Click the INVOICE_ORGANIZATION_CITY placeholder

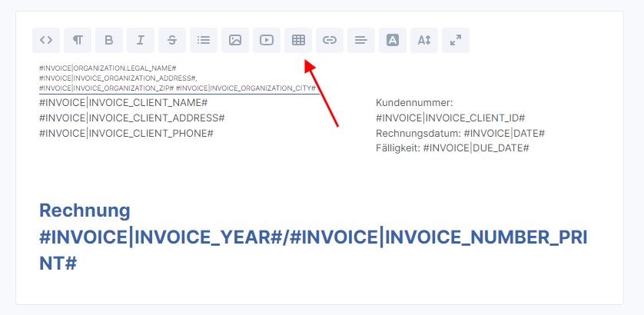tap(246, 88)
